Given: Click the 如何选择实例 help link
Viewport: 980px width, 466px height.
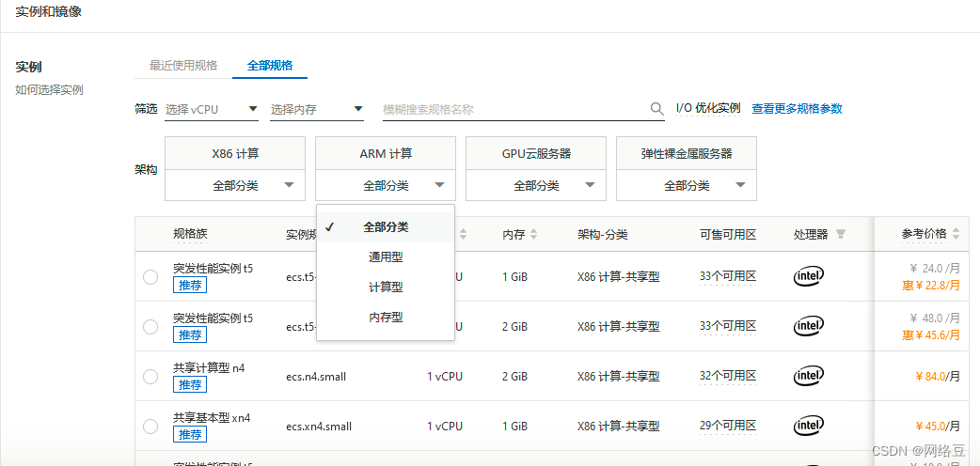Looking at the screenshot, I should 50,90.
